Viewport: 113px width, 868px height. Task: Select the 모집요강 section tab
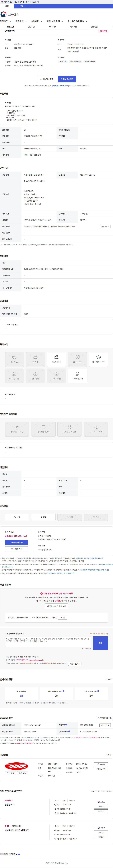(10, 27)
